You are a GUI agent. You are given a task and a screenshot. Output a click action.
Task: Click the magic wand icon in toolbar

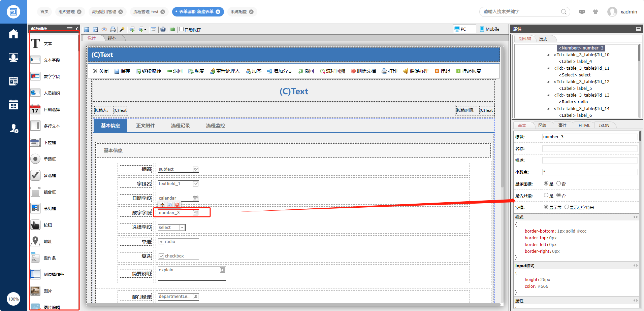(122, 30)
